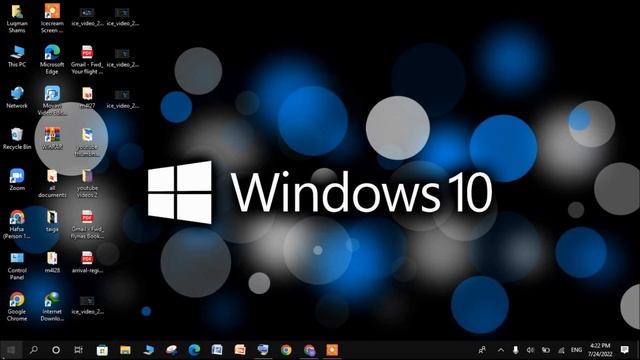Open Cortana from the taskbar
Viewport: 640px width, 360px height.
pos(56,350)
